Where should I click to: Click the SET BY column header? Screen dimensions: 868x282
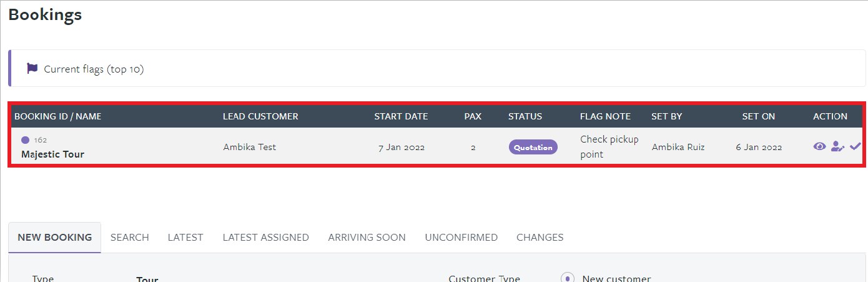click(667, 116)
